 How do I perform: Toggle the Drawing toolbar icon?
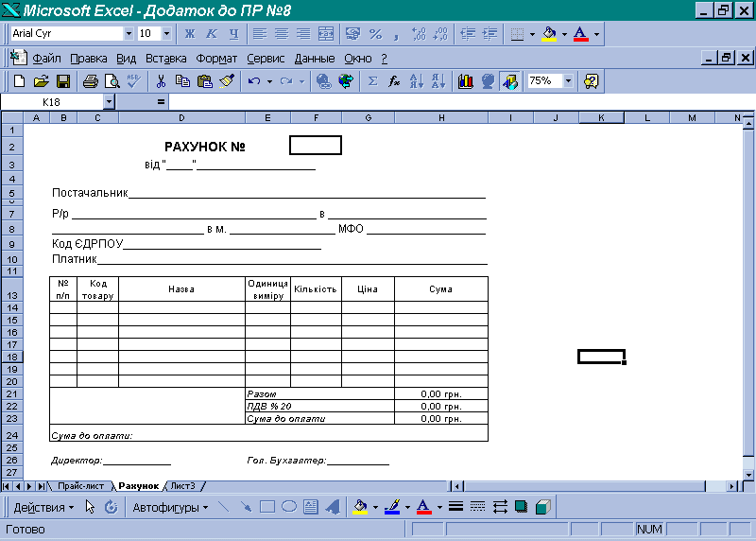pyautogui.click(x=510, y=81)
